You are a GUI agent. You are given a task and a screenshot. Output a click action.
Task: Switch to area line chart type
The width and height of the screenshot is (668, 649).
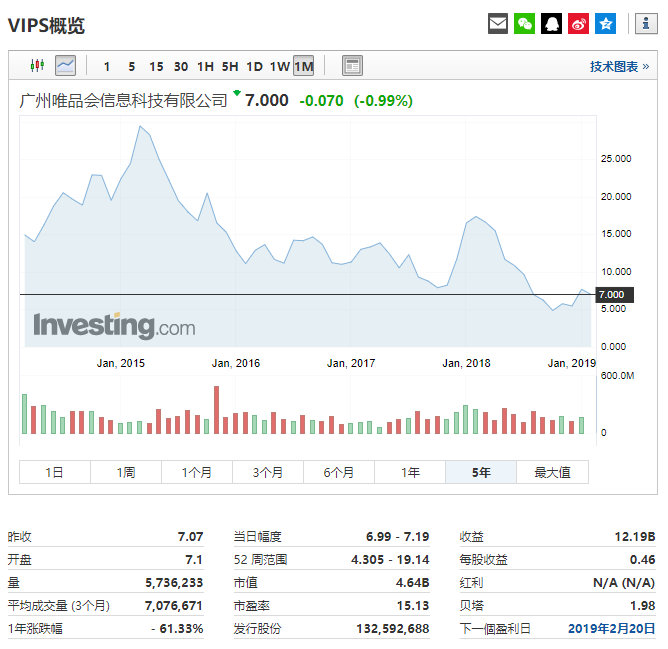tap(66, 66)
